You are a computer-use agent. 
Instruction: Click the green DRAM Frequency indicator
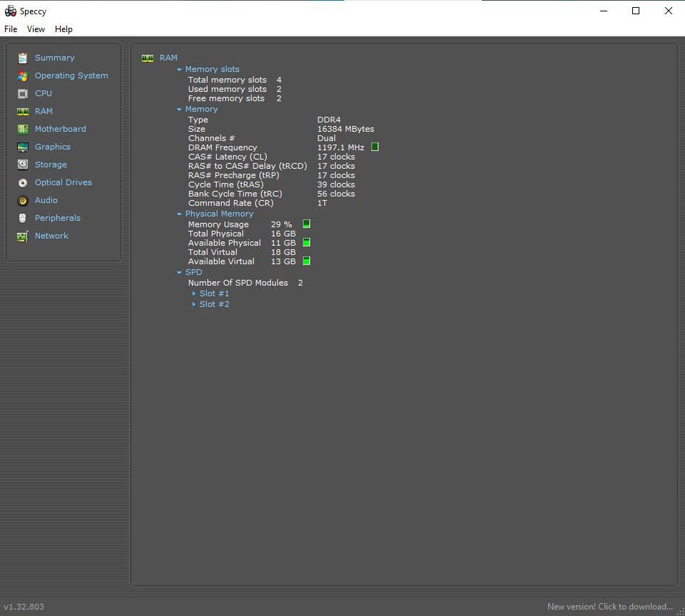(x=375, y=148)
